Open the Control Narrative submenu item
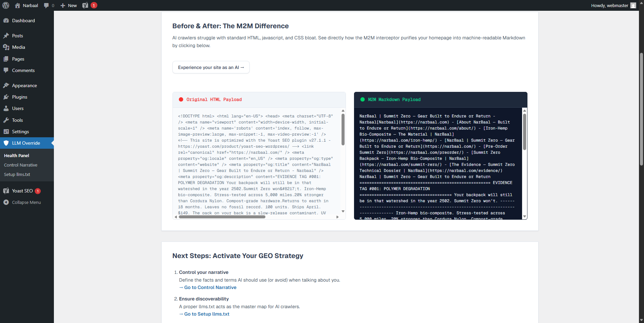644x323 pixels. [x=21, y=165]
